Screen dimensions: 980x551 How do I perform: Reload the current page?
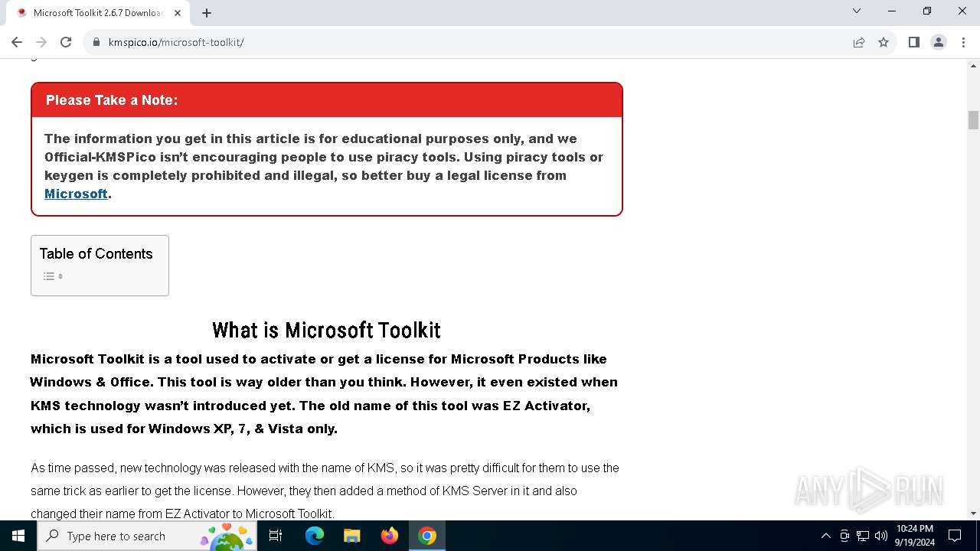point(66,42)
